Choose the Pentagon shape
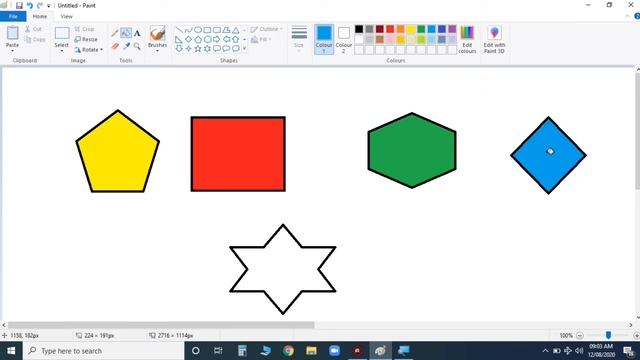This screenshot has width=640, height=360. point(198,40)
